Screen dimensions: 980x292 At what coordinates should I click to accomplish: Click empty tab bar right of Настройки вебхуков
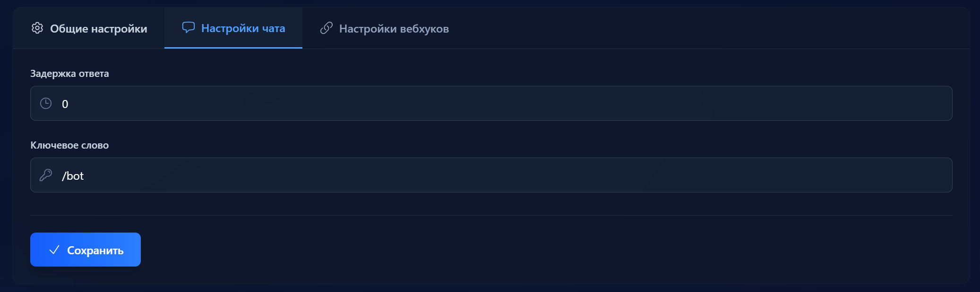[709, 28]
